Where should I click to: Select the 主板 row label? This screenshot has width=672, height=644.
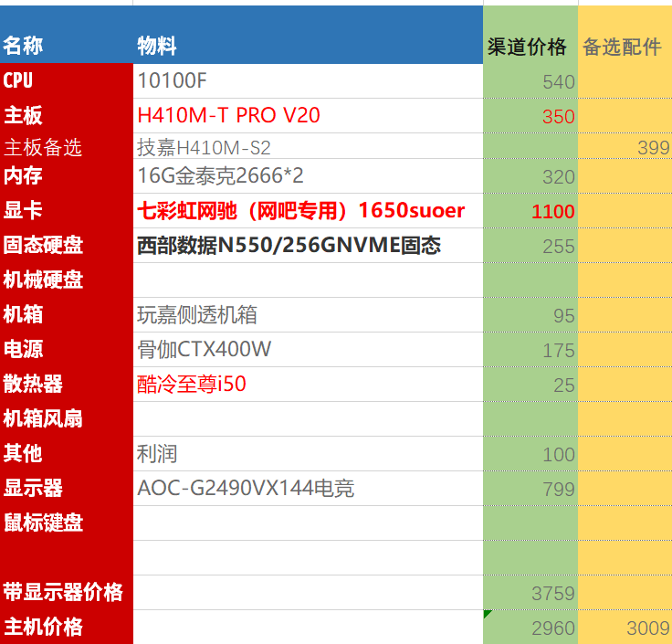[67, 116]
